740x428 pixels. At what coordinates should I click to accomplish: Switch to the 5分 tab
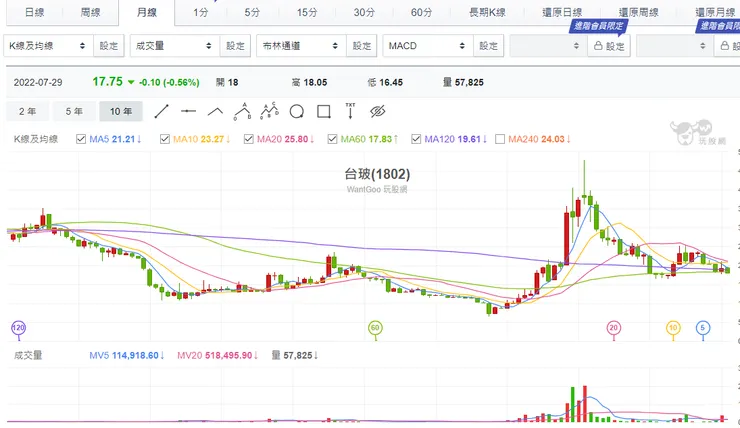(252, 12)
